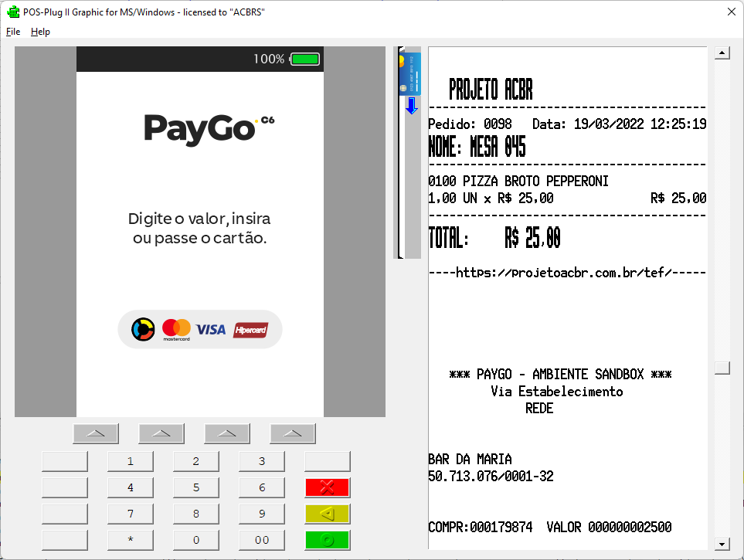Click the green battery indicator icon

coord(304,59)
